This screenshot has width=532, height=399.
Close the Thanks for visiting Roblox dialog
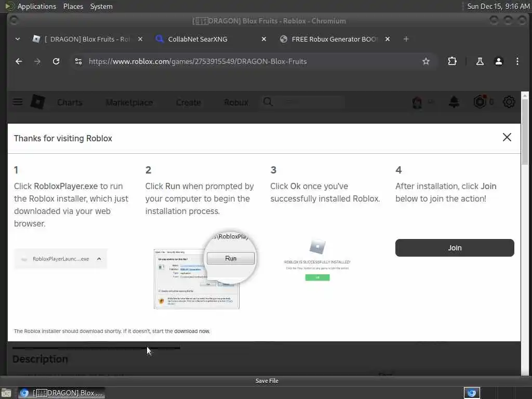pyautogui.click(x=507, y=137)
